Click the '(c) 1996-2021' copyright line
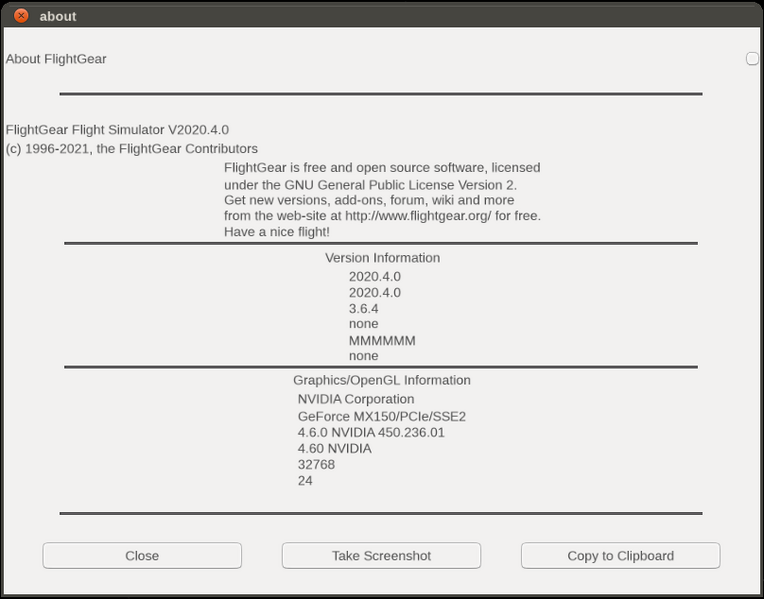This screenshot has height=599, width=764. click(132, 148)
